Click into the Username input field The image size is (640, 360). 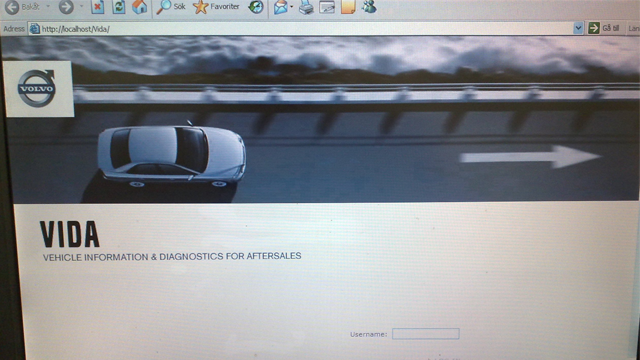426,334
